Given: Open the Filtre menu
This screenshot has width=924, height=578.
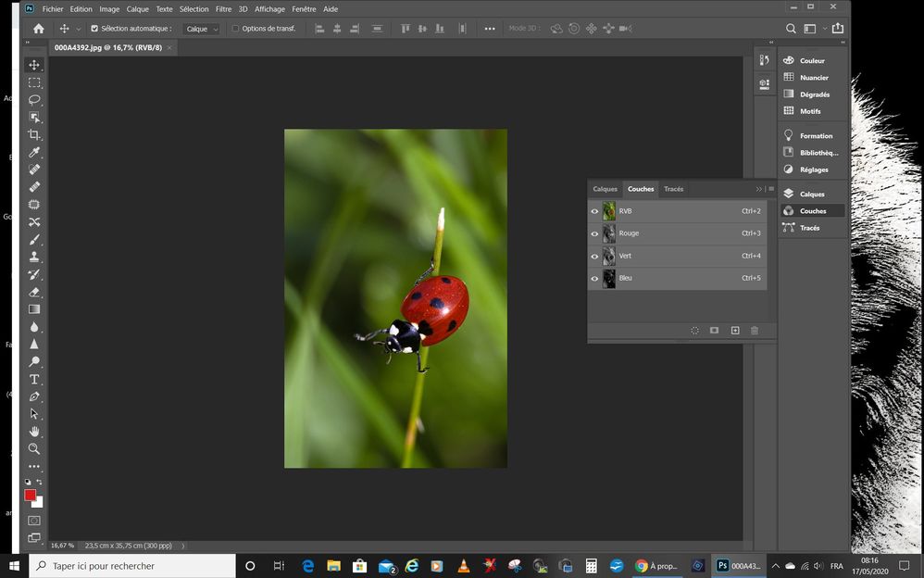Looking at the screenshot, I should pos(223,8).
